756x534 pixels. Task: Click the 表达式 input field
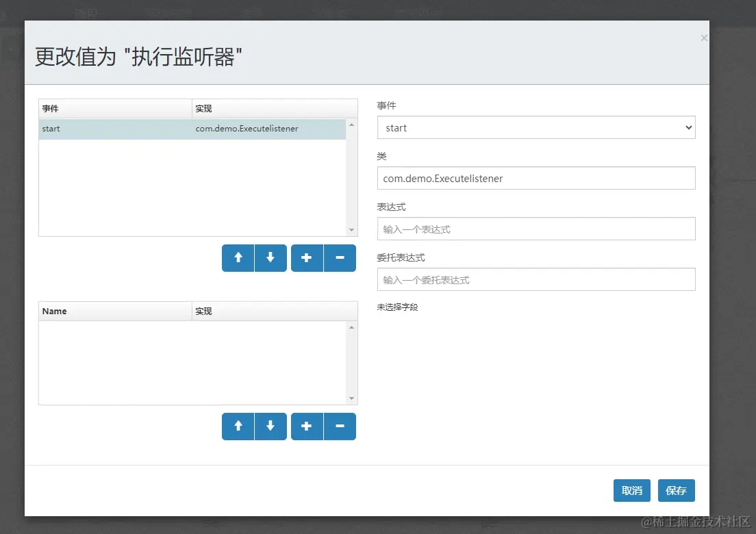(536, 229)
